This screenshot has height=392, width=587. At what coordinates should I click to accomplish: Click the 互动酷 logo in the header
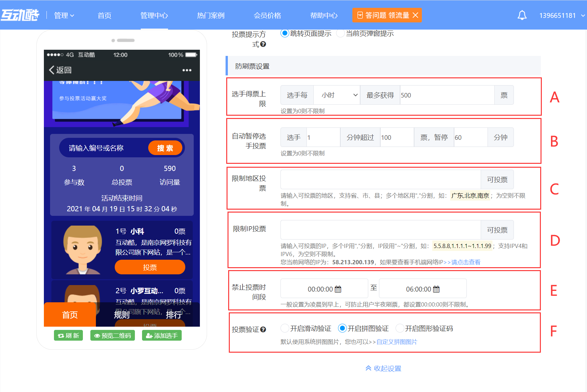(20, 15)
